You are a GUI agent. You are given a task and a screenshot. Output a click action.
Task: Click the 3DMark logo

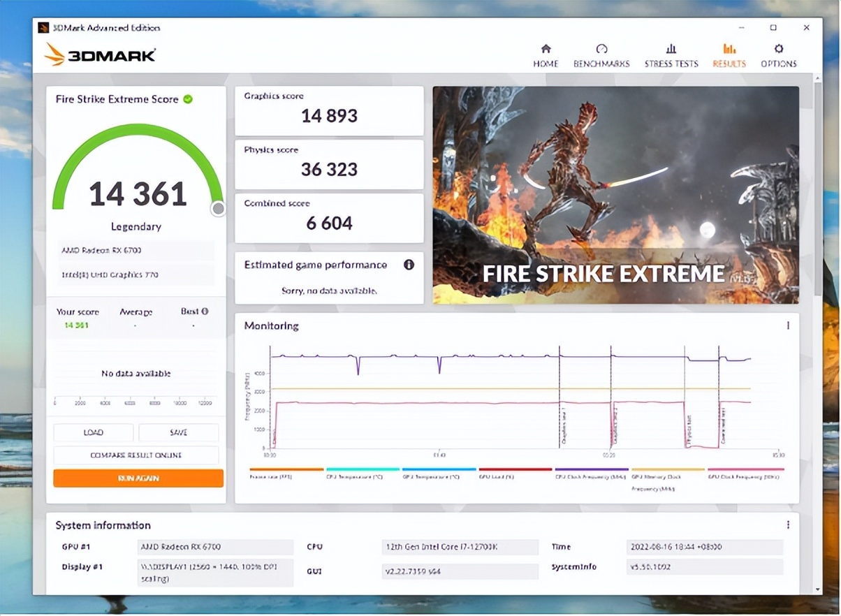tap(101, 54)
